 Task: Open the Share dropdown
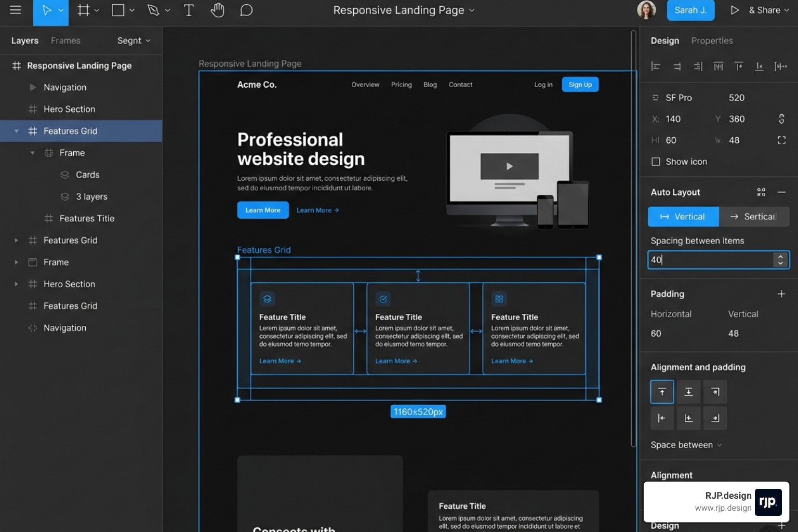tap(769, 10)
